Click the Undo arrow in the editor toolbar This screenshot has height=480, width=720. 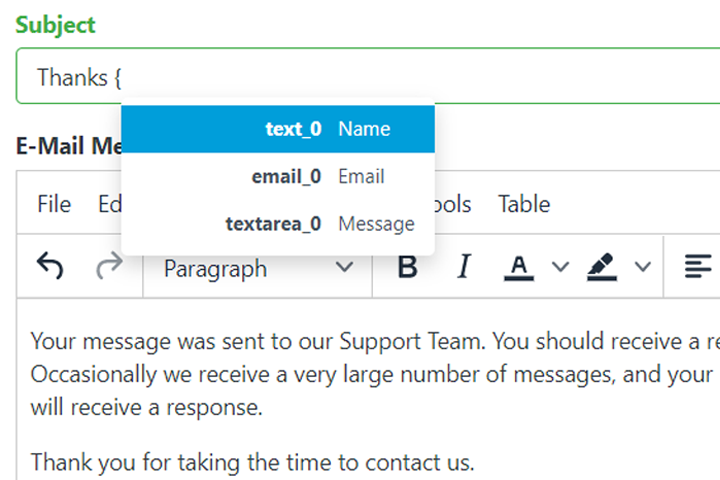50,266
